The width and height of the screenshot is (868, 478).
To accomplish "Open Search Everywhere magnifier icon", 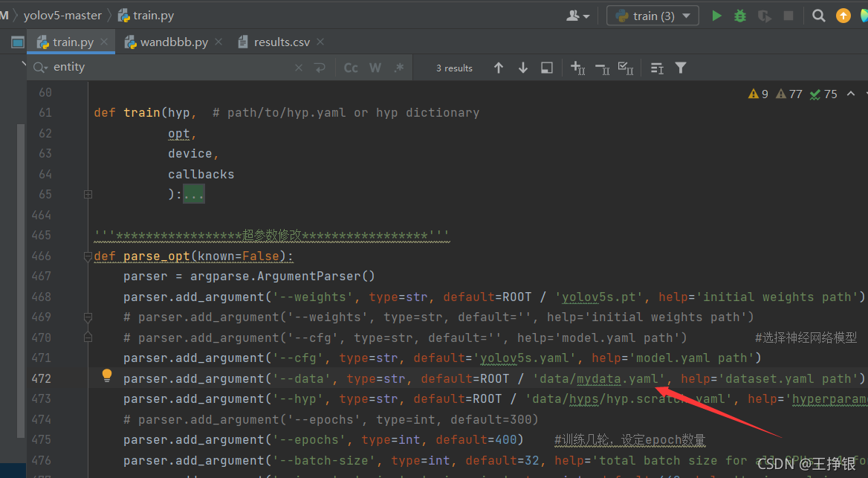I will [818, 16].
